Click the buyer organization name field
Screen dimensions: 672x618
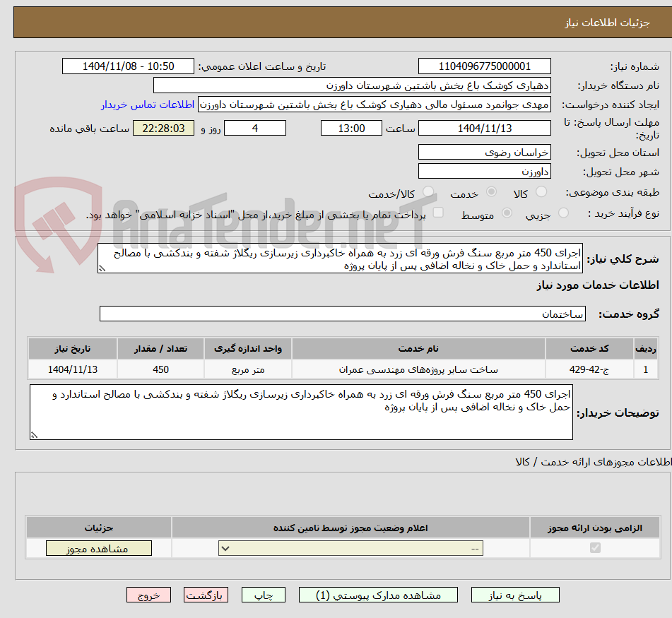click(x=352, y=85)
